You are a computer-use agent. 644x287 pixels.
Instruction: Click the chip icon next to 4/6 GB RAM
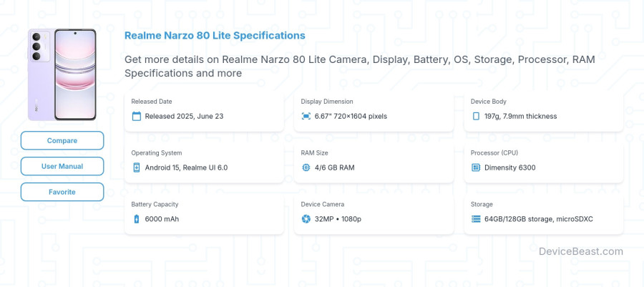[x=306, y=167]
